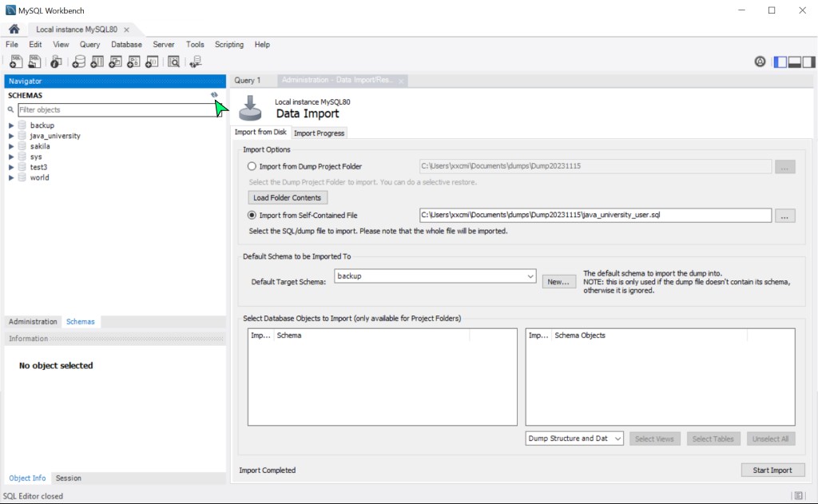The width and height of the screenshot is (818, 504).
Task: Expand the java_university schema
Action: coord(11,136)
